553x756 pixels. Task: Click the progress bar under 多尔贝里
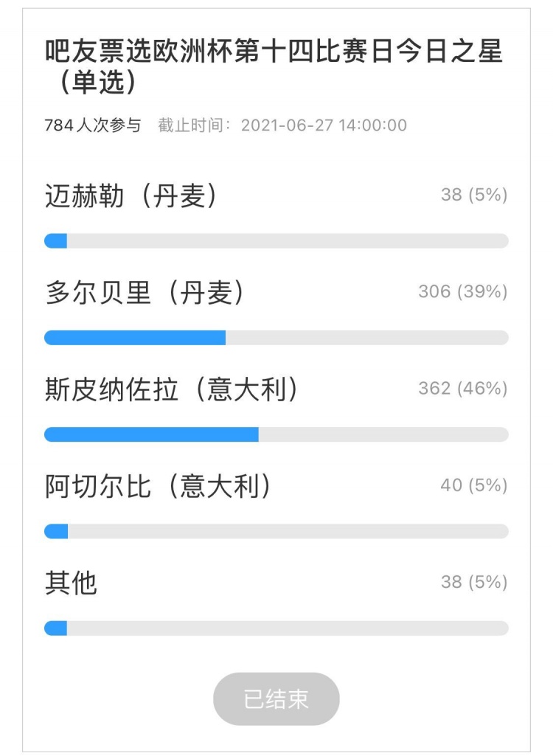(276, 338)
